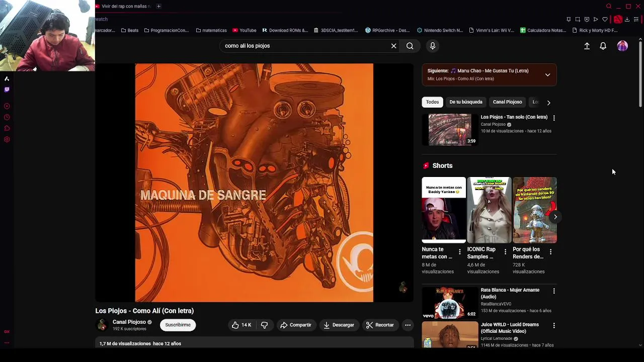Click the YouTube search magnifier button
Viewport: 644px width, 362px height.
[410, 46]
